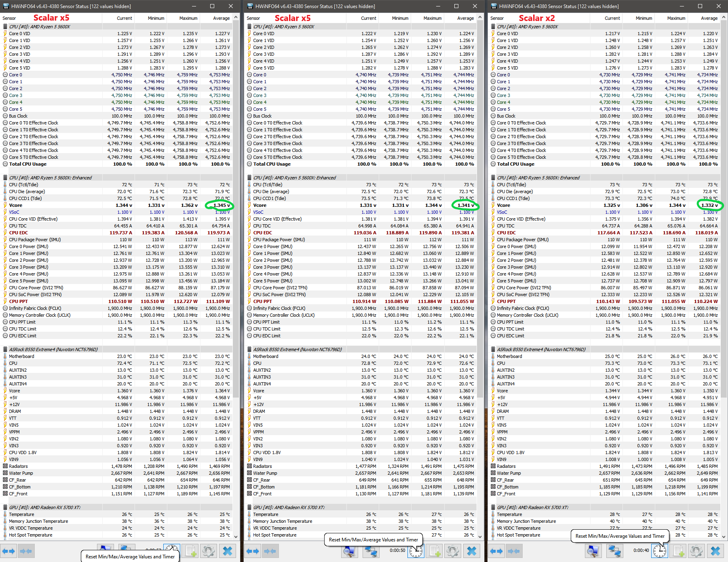Click scroll-down arrow in middle window
This screenshot has height=562, width=728.
[480, 537]
